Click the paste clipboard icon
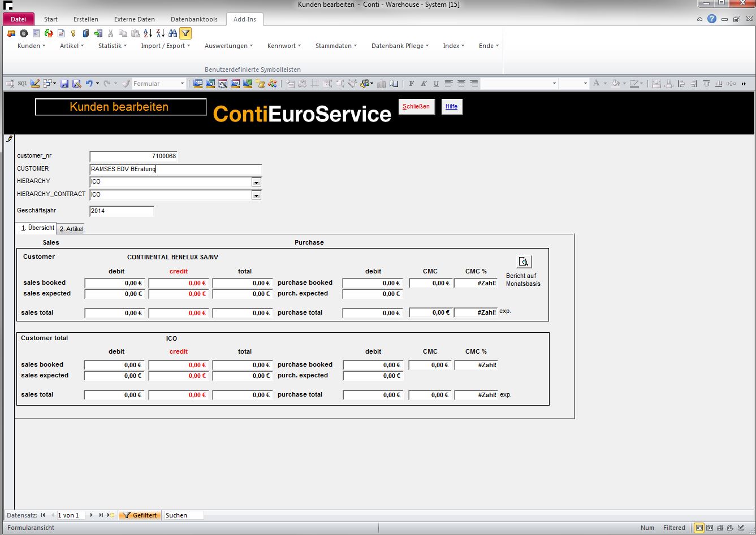Screen dimensions: 756x535 click(135, 33)
